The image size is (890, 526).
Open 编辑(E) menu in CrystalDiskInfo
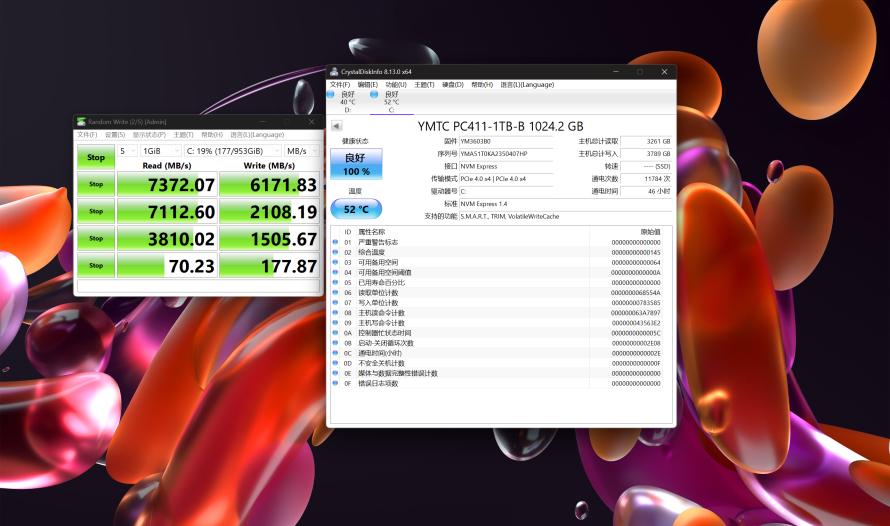click(367, 85)
